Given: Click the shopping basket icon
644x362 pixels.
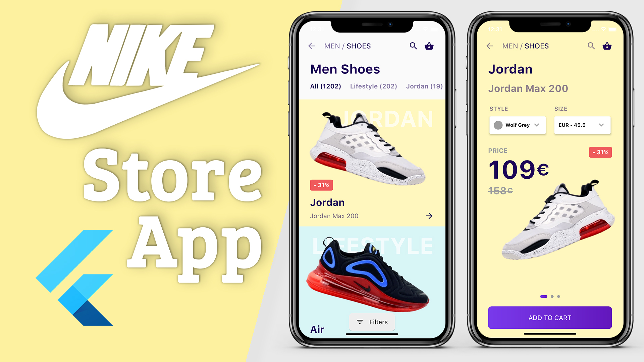Looking at the screenshot, I should pos(429,46).
